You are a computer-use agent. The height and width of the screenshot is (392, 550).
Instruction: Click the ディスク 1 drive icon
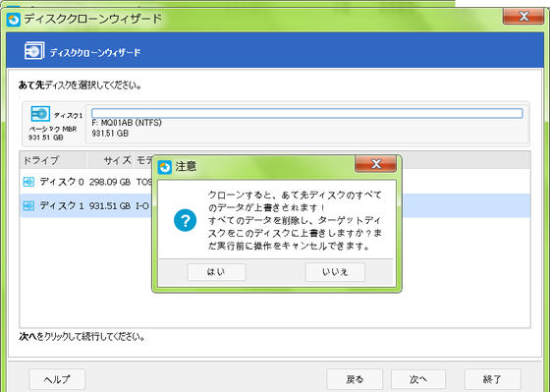click(28, 205)
